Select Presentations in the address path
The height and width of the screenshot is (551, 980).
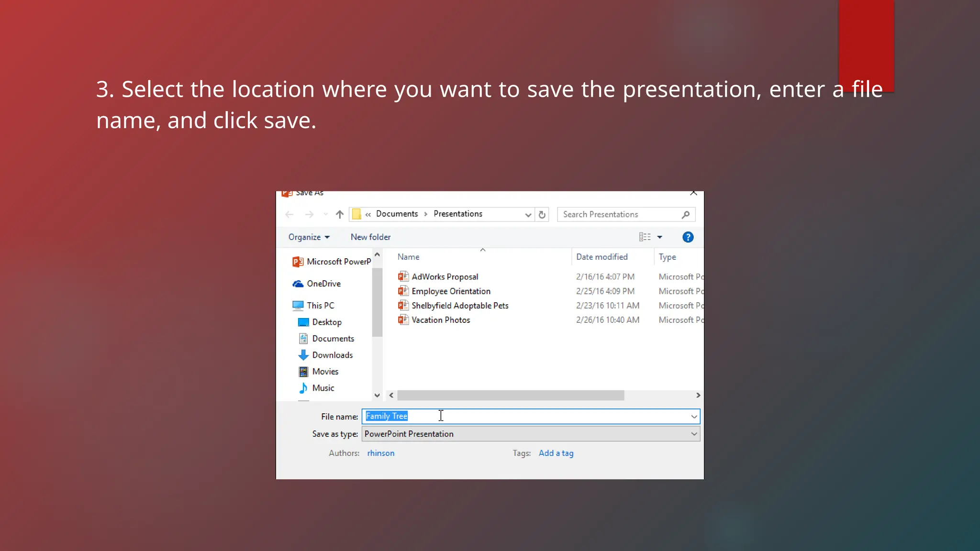coord(458,214)
